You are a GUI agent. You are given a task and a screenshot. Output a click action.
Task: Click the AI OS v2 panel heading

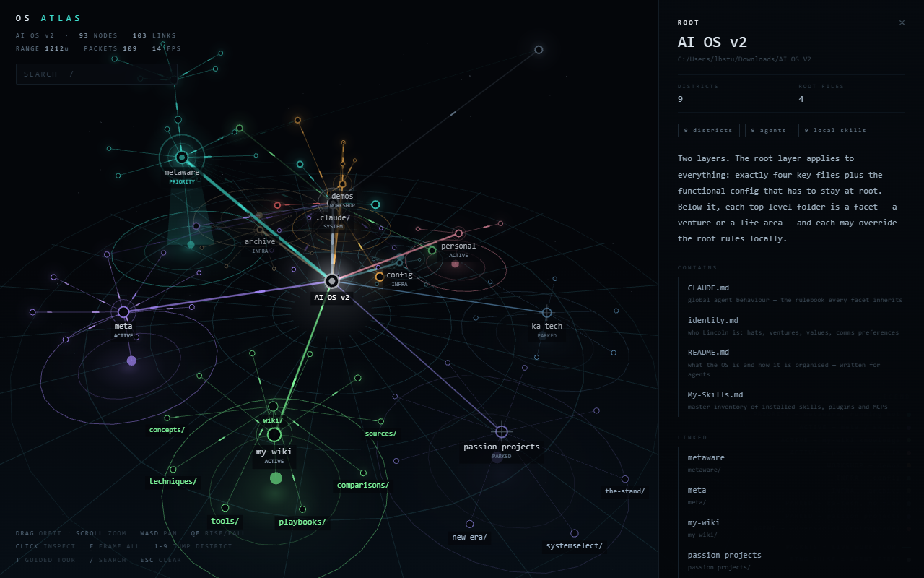click(x=712, y=42)
